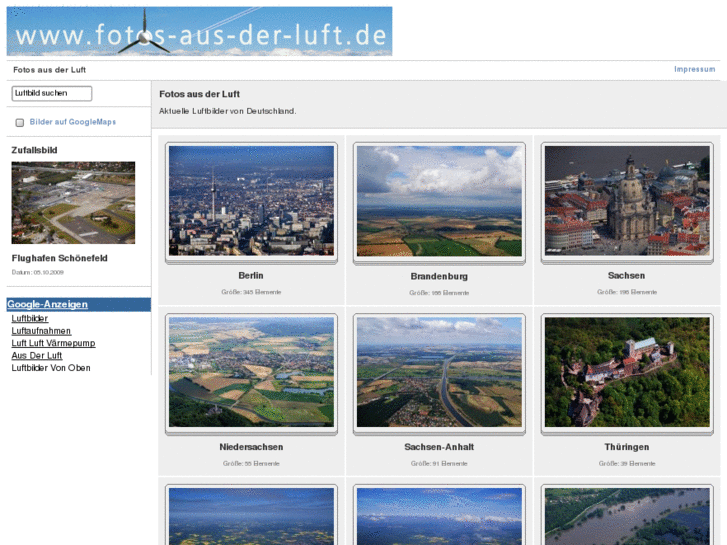Open the Niedersachsen album thumbnail
Screen dimensions: 727x545
point(251,372)
